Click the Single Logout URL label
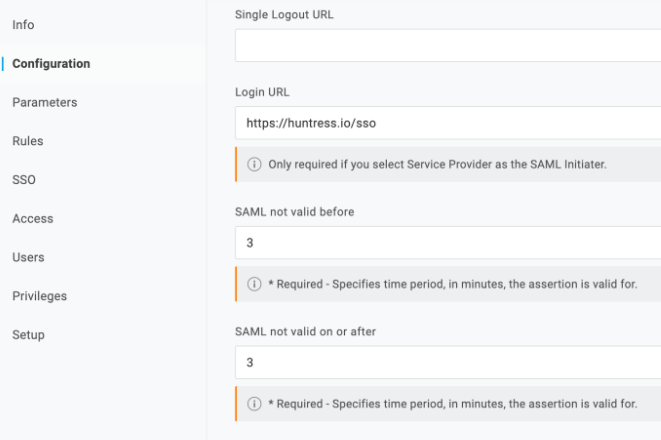This screenshot has width=661, height=440. [284, 15]
